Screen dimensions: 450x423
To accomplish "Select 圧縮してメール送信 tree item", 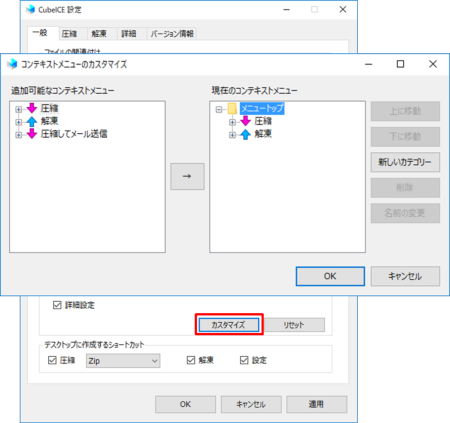I will 74,134.
